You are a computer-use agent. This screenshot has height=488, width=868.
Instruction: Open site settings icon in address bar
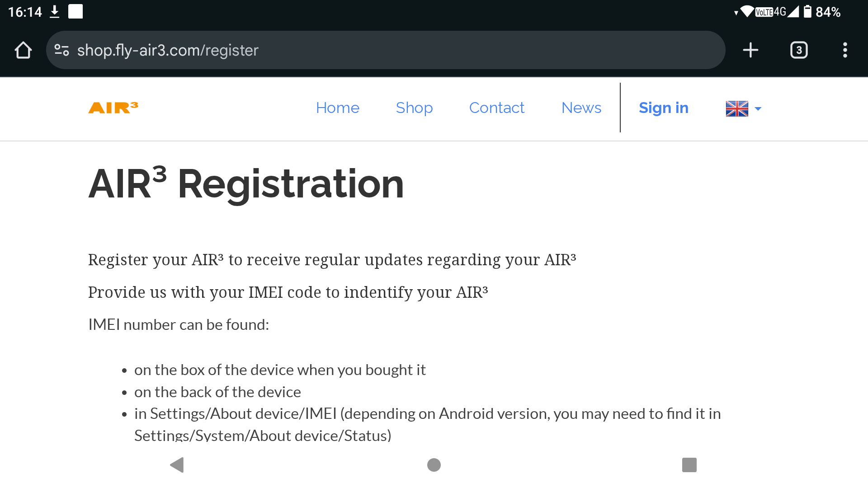(x=61, y=50)
